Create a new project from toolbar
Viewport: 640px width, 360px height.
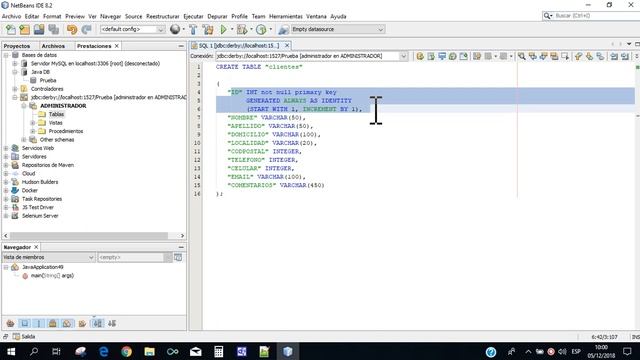point(24,29)
